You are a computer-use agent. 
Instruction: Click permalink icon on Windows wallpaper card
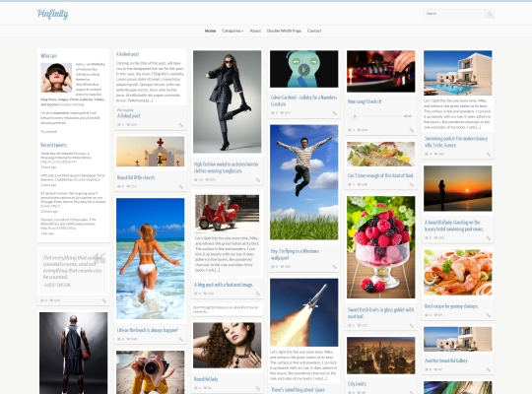pyautogui.click(x=335, y=267)
